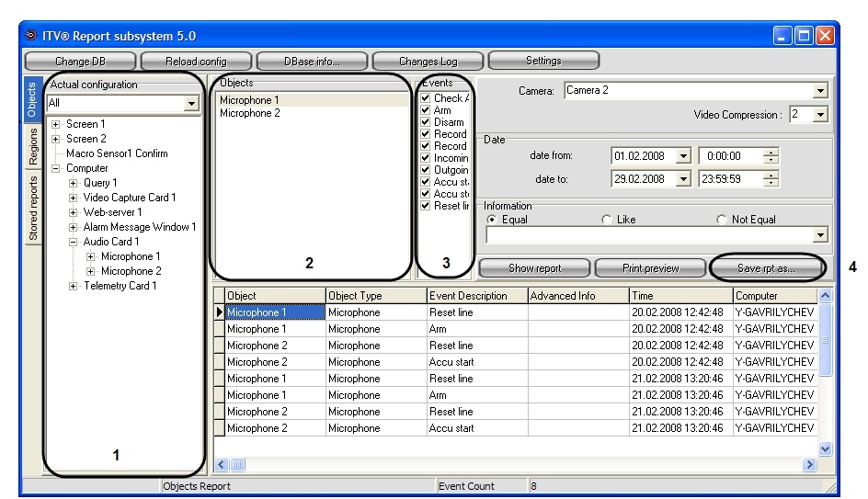Switch to the Stored reports tab
The height and width of the screenshot is (499, 868).
(x=33, y=208)
